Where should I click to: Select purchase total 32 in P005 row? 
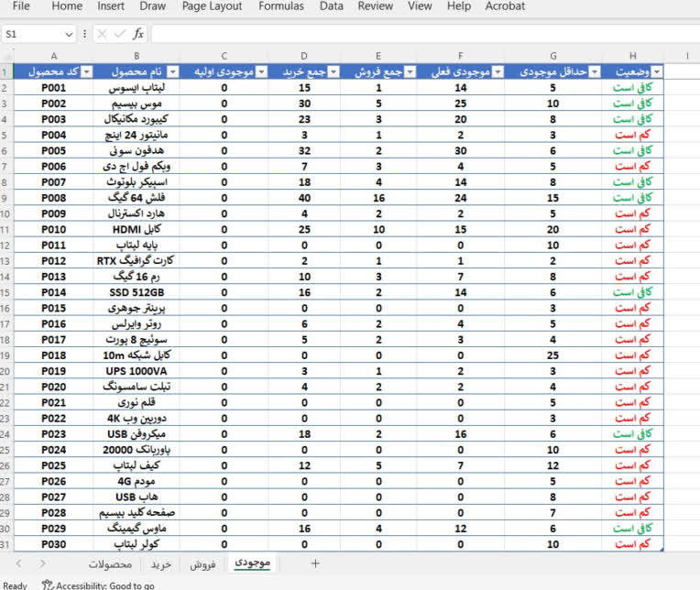coord(304,151)
